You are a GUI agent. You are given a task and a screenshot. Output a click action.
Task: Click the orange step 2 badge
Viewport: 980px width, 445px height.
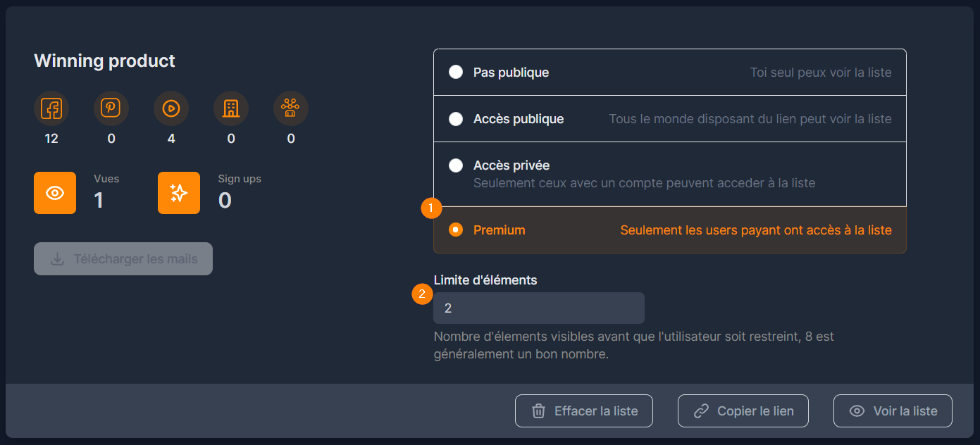tap(422, 294)
